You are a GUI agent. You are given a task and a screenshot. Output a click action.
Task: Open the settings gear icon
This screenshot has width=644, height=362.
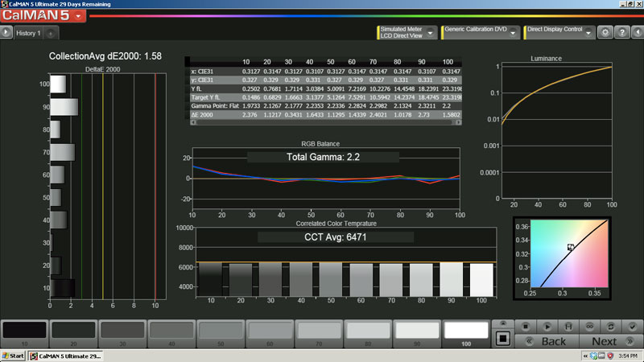pos(606,33)
